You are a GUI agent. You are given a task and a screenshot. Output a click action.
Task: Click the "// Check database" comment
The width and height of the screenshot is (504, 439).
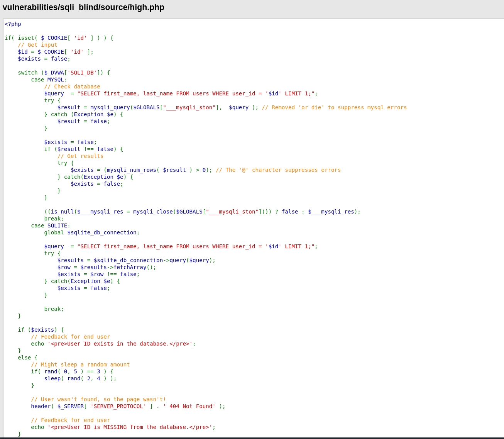pos(72,86)
